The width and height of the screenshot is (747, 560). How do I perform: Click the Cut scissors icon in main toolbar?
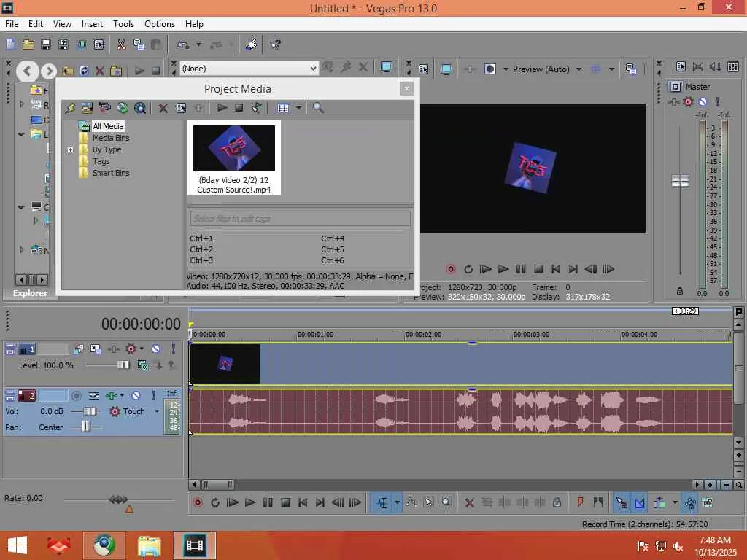121,44
